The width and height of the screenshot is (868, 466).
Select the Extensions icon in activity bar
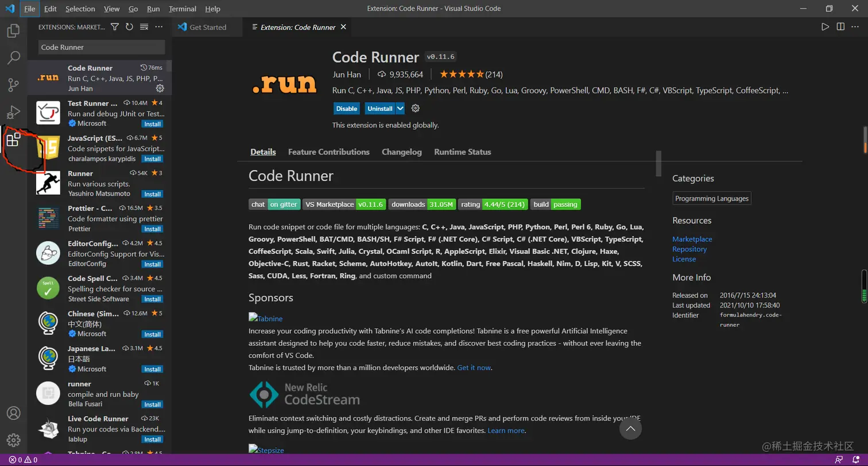[13, 140]
